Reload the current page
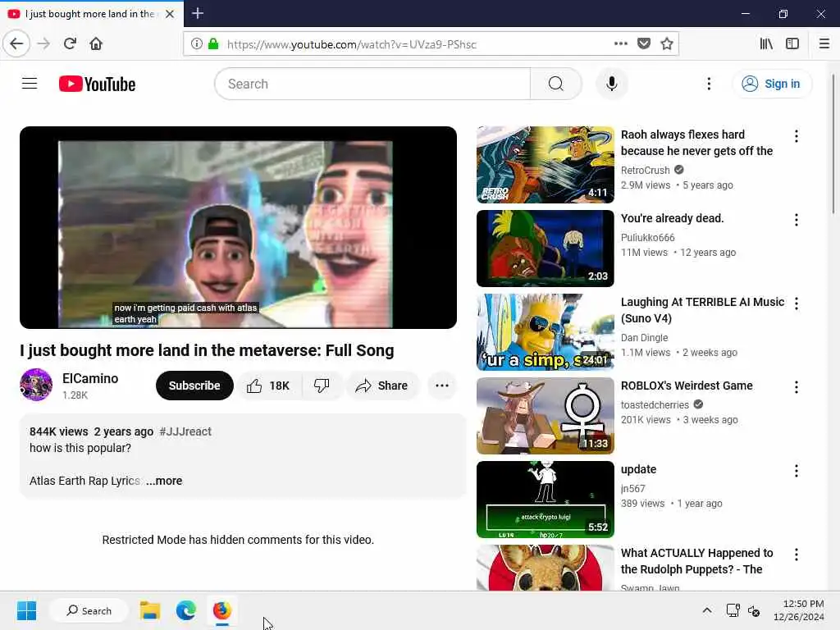Image resolution: width=840 pixels, height=630 pixels. tap(70, 43)
